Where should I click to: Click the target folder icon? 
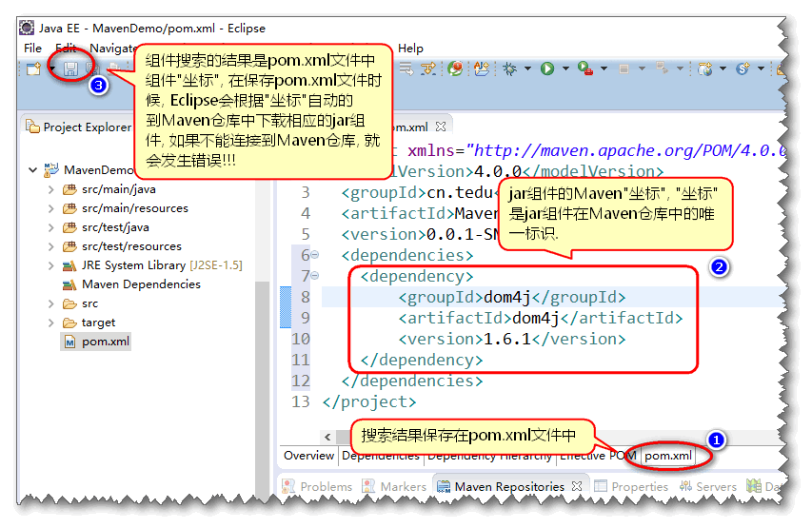click(69, 323)
